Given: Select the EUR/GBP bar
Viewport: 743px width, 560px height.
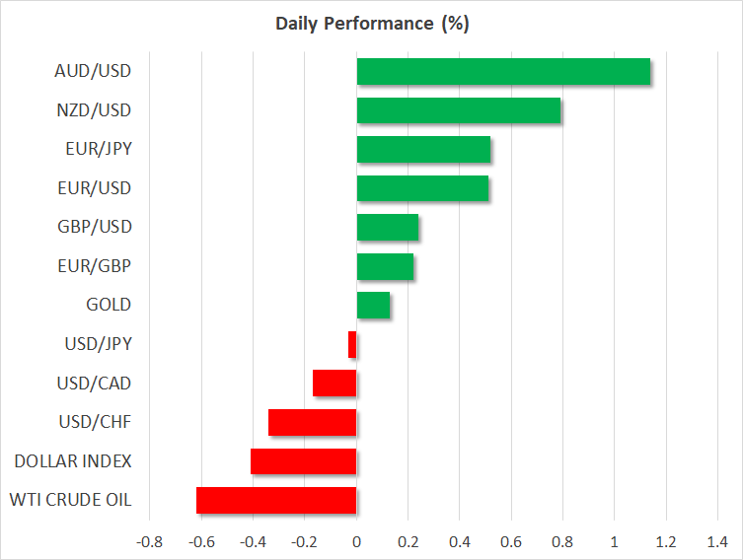Looking at the screenshot, I should click(385, 266).
